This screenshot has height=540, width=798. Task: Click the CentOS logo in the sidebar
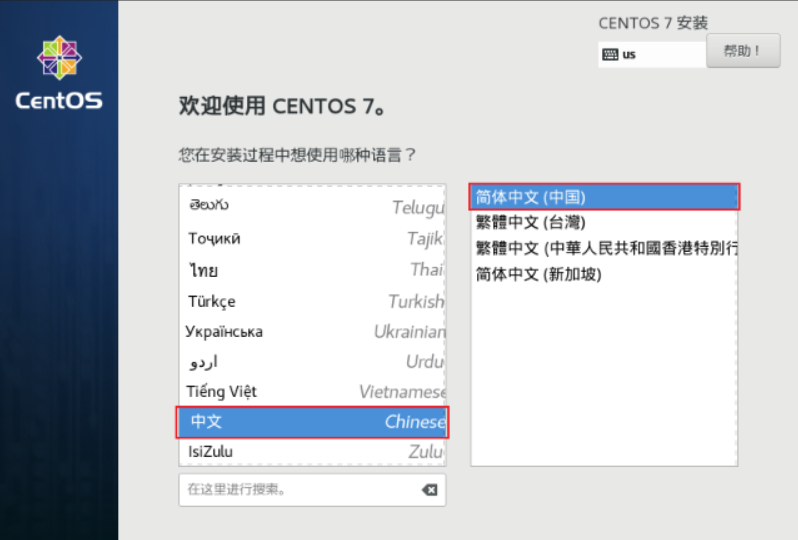59,72
